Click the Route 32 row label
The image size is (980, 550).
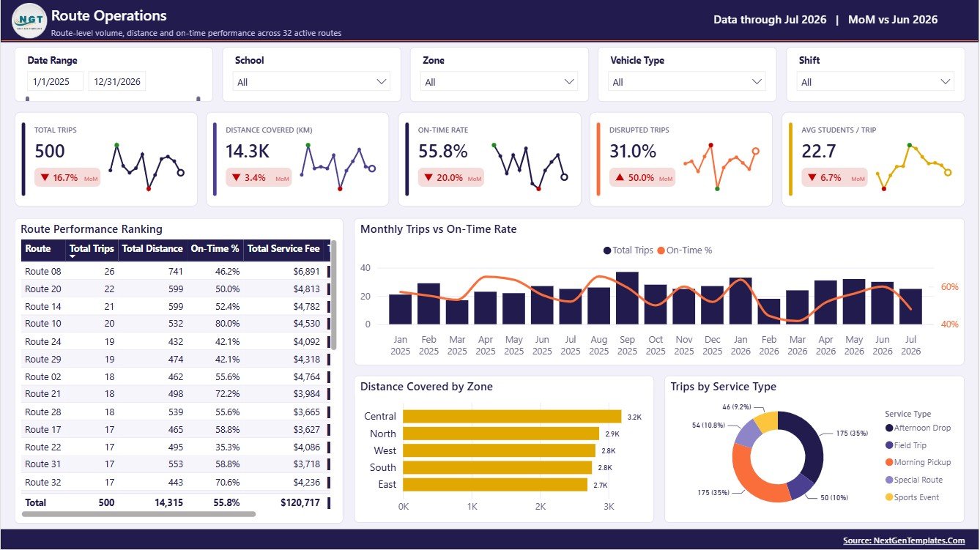(43, 483)
